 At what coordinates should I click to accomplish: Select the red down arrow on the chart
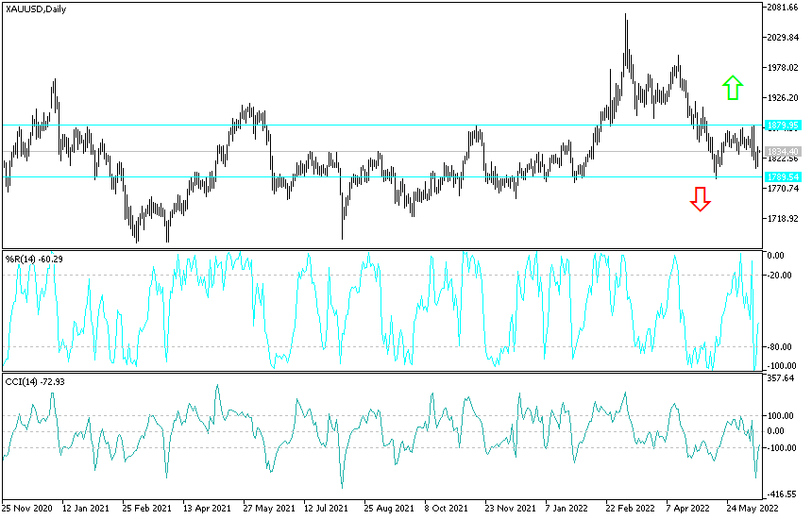tap(701, 199)
